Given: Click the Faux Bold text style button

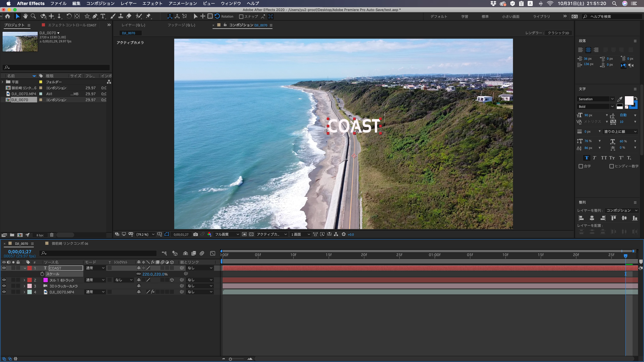Looking at the screenshot, I should click(x=586, y=158).
